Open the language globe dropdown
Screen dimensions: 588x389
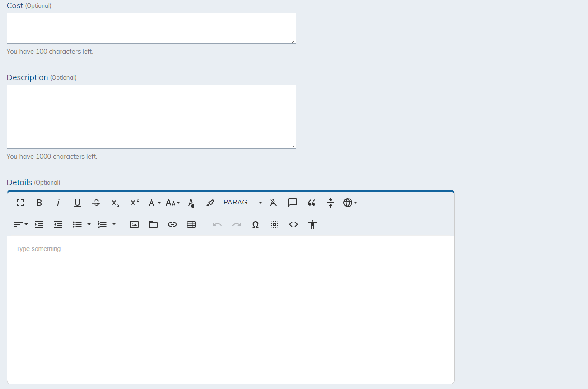(350, 203)
